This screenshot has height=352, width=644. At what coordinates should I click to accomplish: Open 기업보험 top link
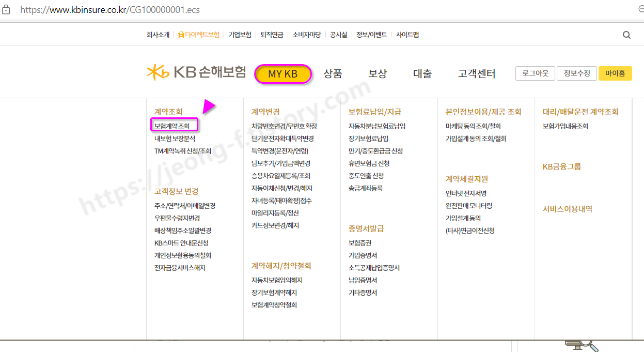coord(240,35)
